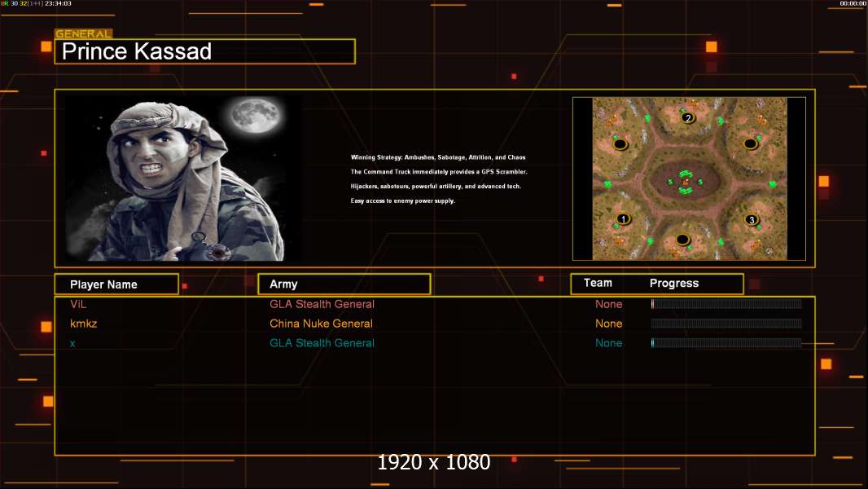Select start position 3 on the map
The width and height of the screenshot is (868, 489).
(752, 220)
